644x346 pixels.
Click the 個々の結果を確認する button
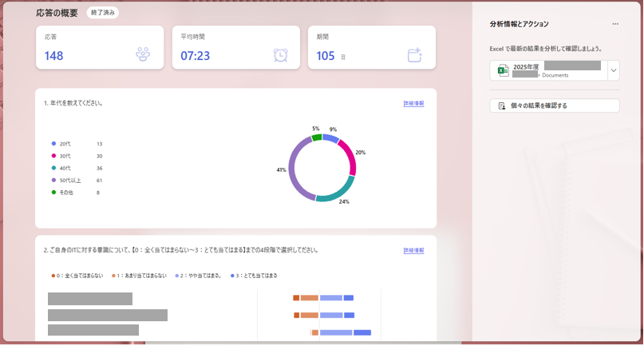pos(555,105)
